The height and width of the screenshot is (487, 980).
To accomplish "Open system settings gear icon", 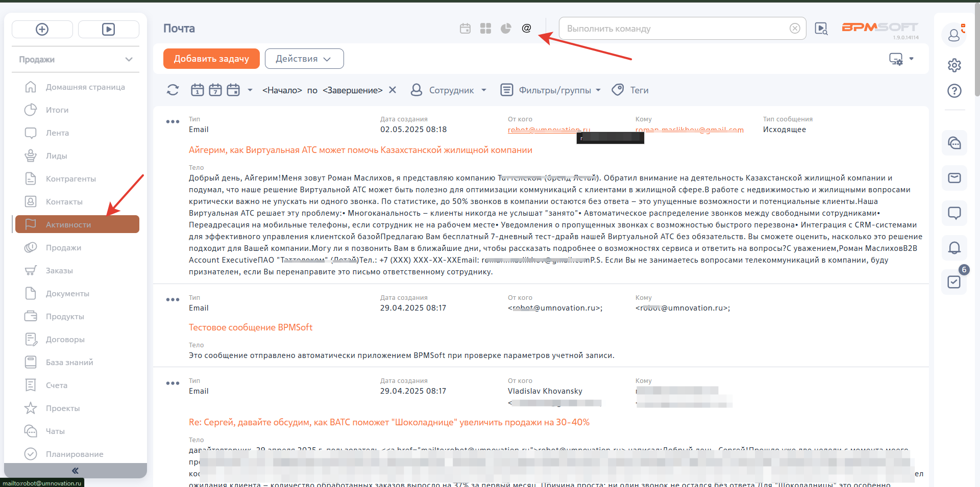I will [x=954, y=65].
